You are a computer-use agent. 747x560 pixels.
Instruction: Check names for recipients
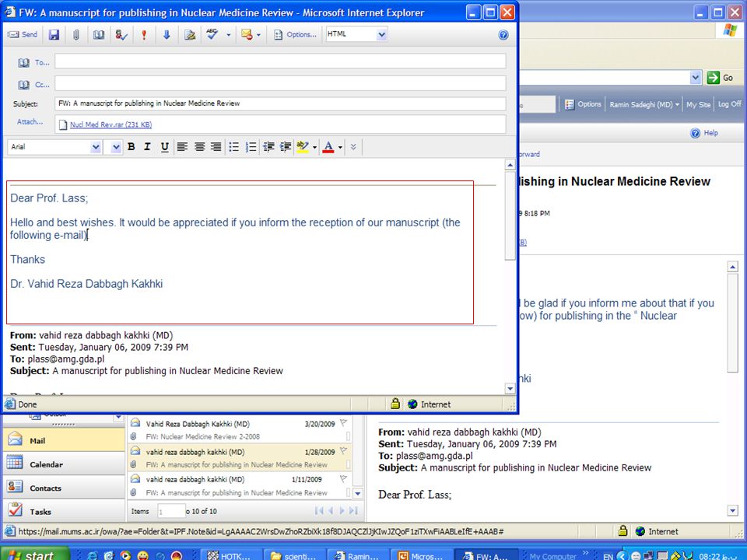121,35
